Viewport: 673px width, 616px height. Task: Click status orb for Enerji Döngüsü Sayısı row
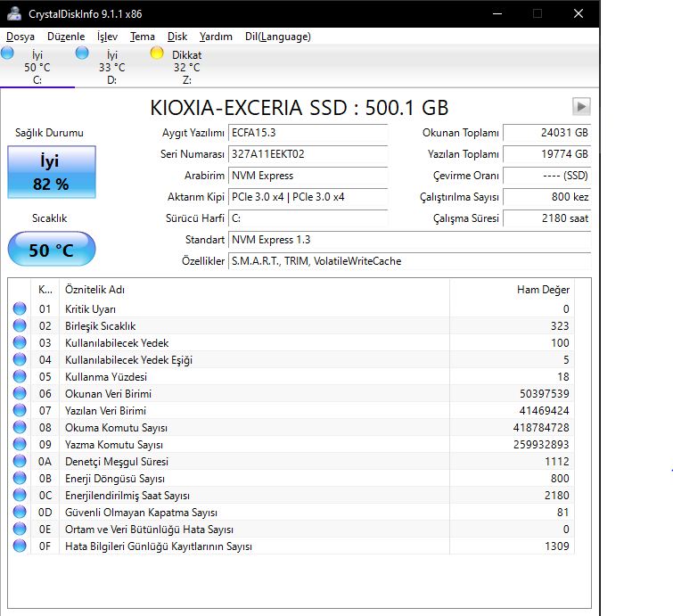[x=20, y=478]
